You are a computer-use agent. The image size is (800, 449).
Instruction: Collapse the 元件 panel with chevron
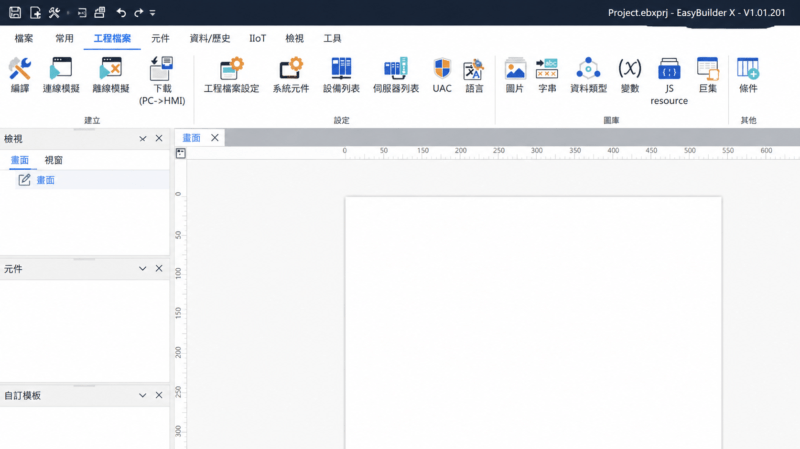(143, 268)
